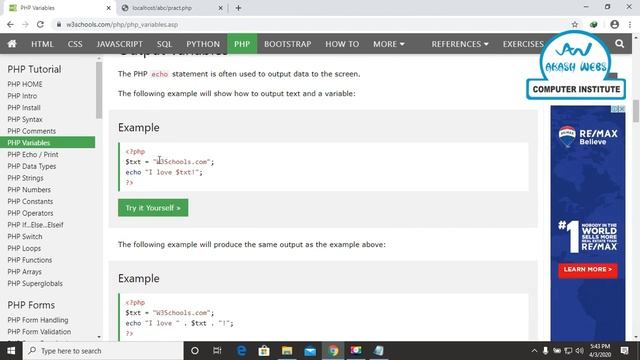Open PHP Switch in sidebar

(25, 237)
